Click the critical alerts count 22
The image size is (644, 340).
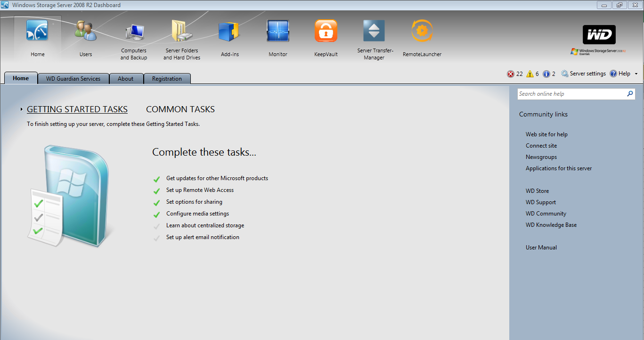point(520,74)
